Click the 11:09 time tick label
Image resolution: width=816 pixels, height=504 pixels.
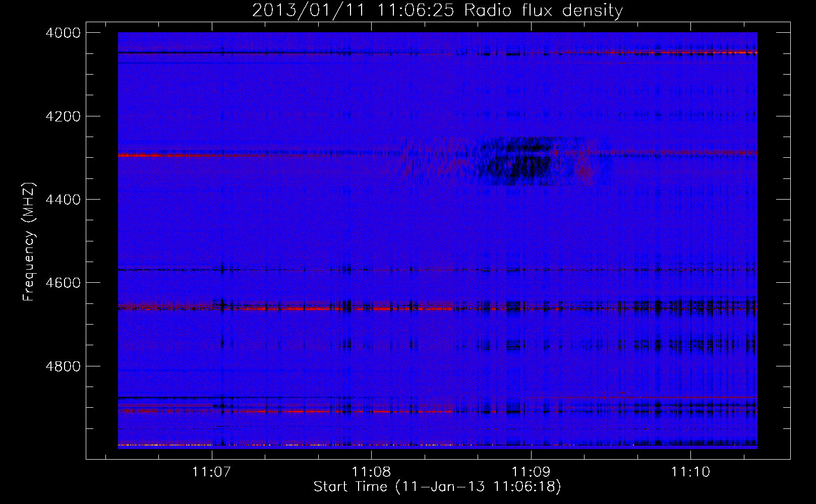531,472
